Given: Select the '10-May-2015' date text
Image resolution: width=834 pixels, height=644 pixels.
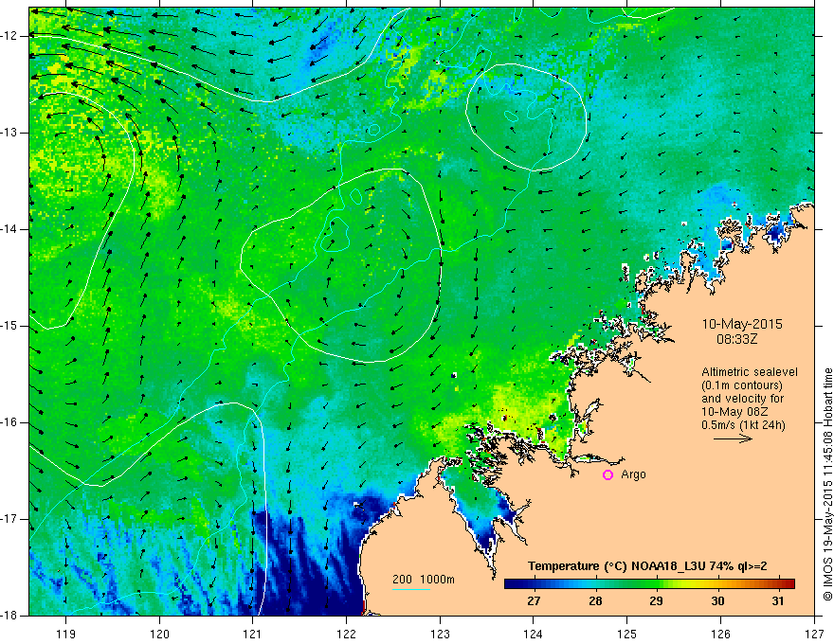Looking at the screenshot, I should point(742,324).
